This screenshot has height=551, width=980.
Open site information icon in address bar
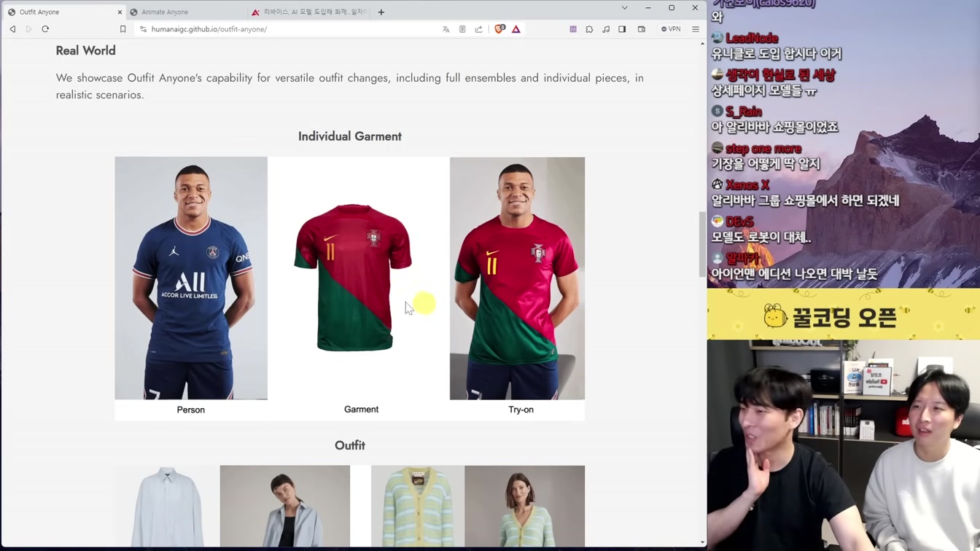[144, 29]
